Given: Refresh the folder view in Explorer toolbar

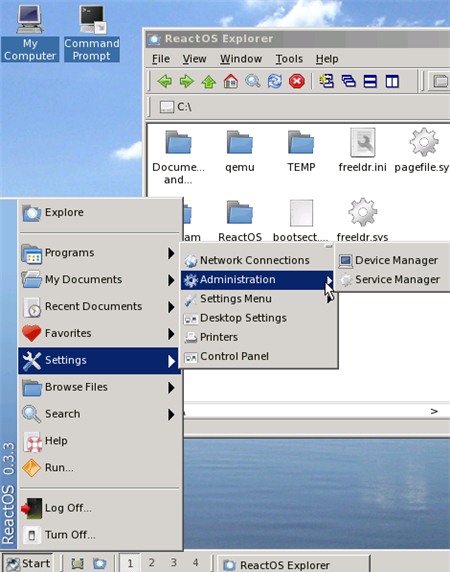Looking at the screenshot, I should pos(275,81).
